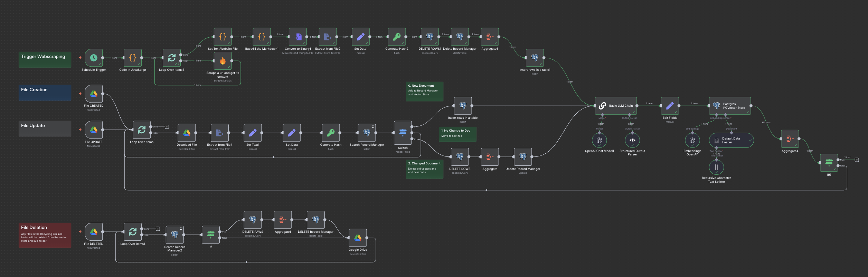The image size is (868, 277).
Task: Open the DELETE ROWS1 postgres node
Action: click(x=430, y=37)
